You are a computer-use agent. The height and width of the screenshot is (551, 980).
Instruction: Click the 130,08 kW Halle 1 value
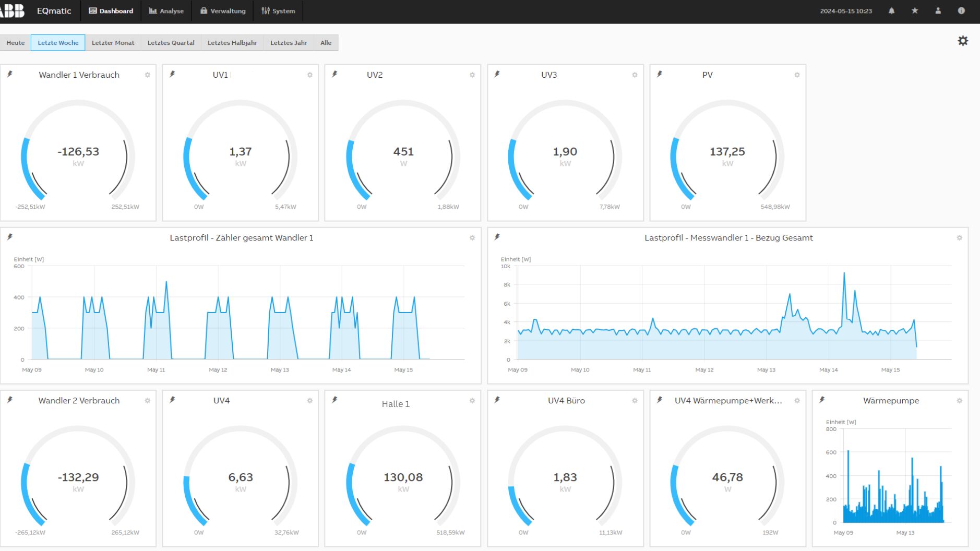(x=403, y=477)
